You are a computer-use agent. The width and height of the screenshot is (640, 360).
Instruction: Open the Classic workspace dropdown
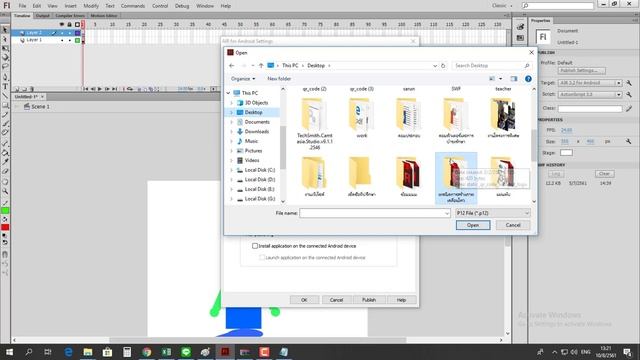[502, 6]
